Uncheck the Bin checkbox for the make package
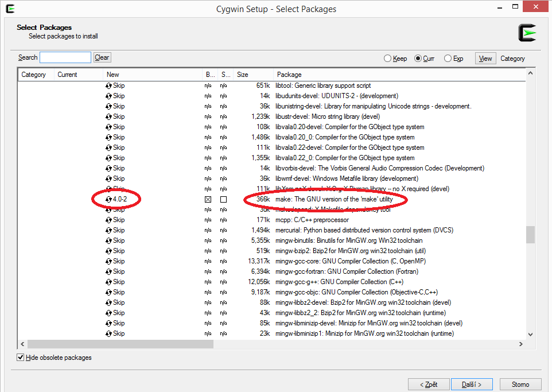The image size is (552, 392). pos(208,199)
